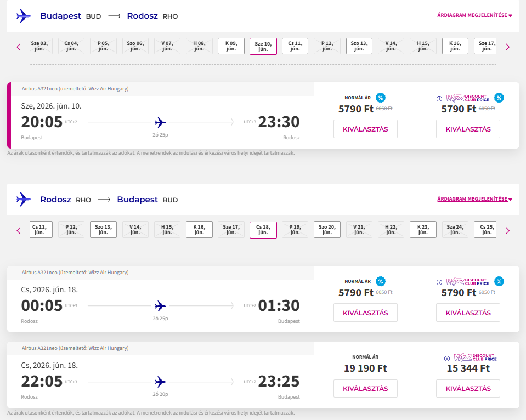This screenshot has width=526, height=420.
Task: Pick the Szo 20, jún. return date tab
Action: click(327, 230)
